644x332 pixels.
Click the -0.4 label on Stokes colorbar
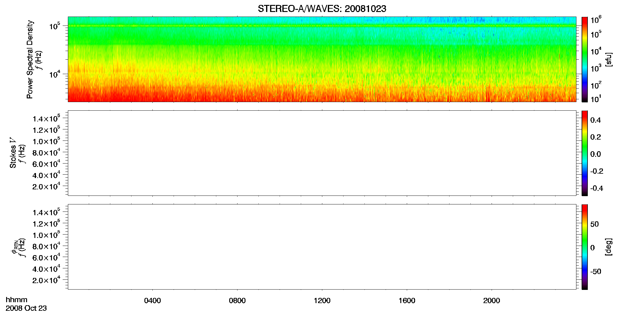point(597,188)
